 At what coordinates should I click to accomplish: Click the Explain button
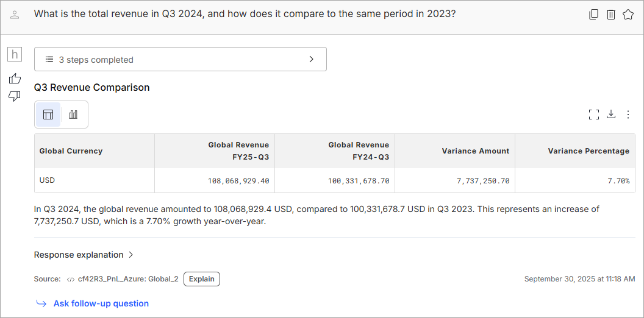point(201,279)
